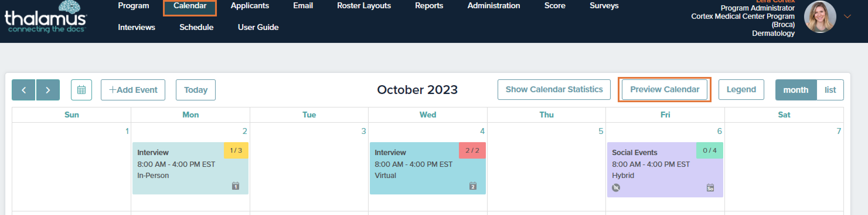
Task: Click the calendar badge on October 2 Interview event
Action: pos(235,186)
